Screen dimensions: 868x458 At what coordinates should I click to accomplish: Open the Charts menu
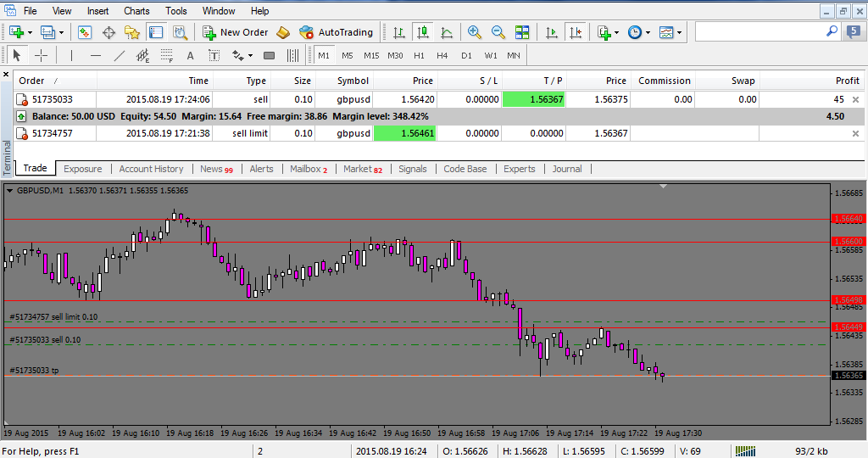[x=136, y=11]
